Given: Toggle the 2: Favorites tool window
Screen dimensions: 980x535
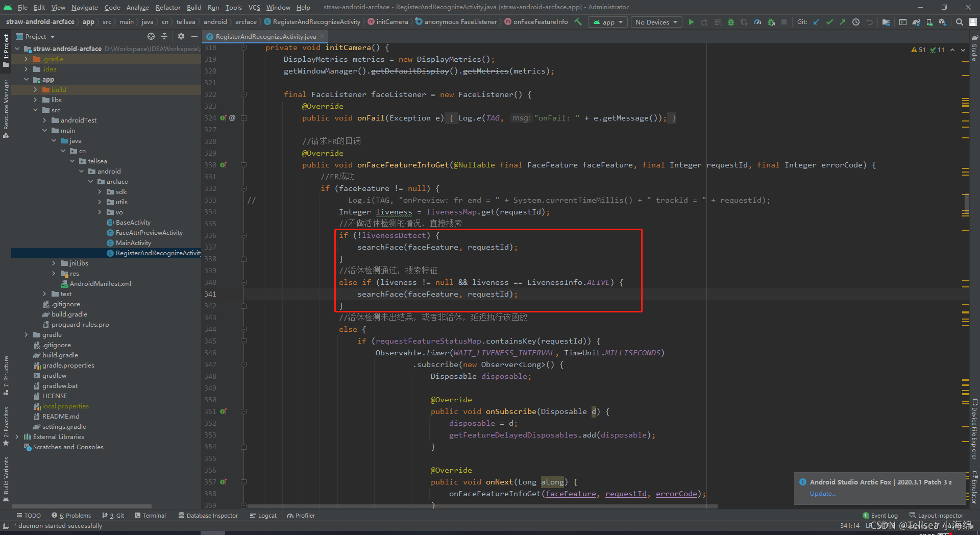Looking at the screenshot, I should point(6,426).
